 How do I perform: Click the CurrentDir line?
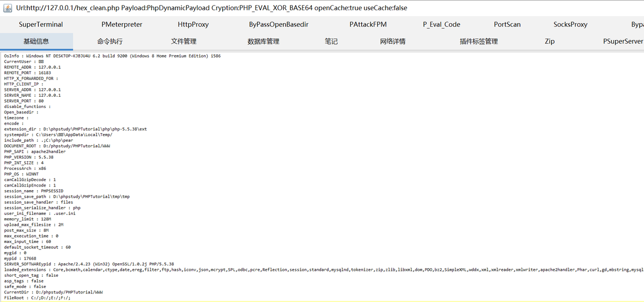[x=53, y=292]
